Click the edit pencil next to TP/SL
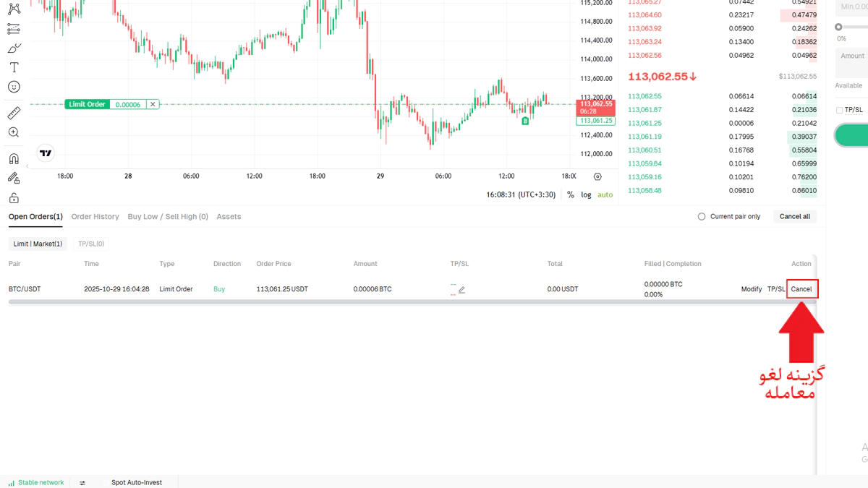 461,290
